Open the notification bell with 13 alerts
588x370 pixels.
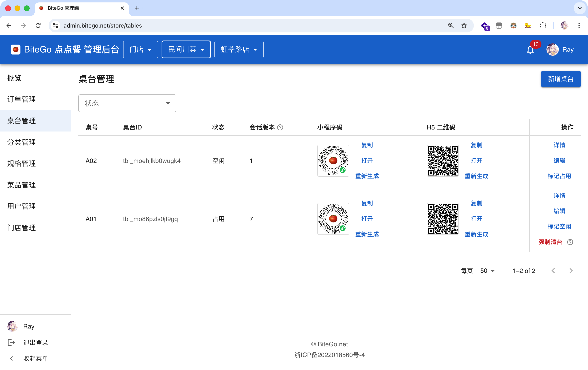(530, 50)
